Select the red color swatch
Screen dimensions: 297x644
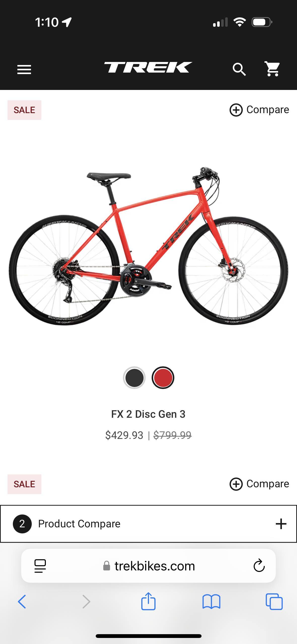(163, 378)
